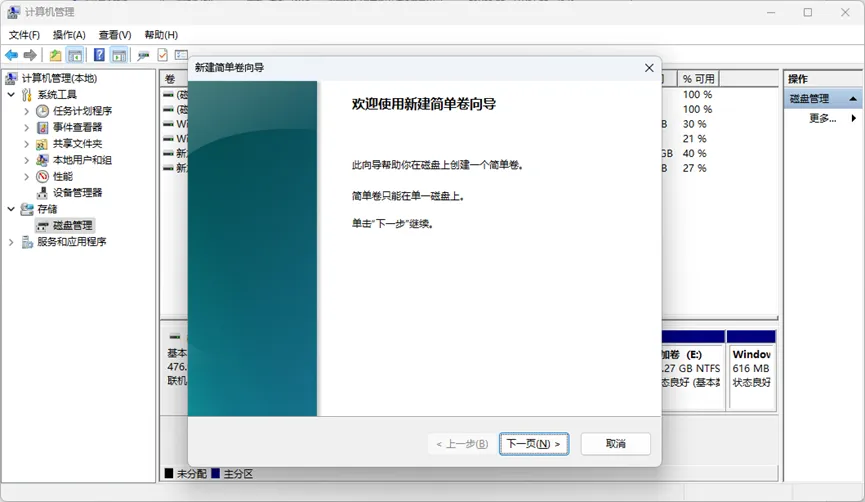Screen dimensions: 865x502
Task: Click the 性能 performance icon
Action: [x=43, y=176]
